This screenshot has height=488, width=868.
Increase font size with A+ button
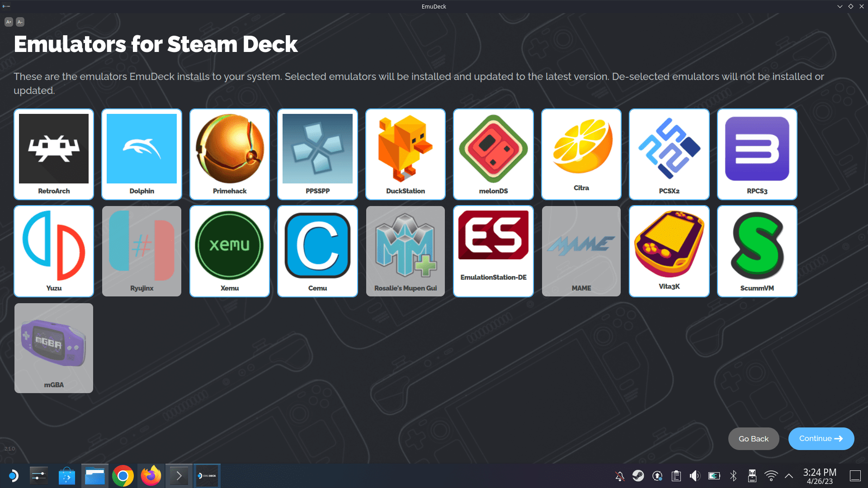pos(9,22)
